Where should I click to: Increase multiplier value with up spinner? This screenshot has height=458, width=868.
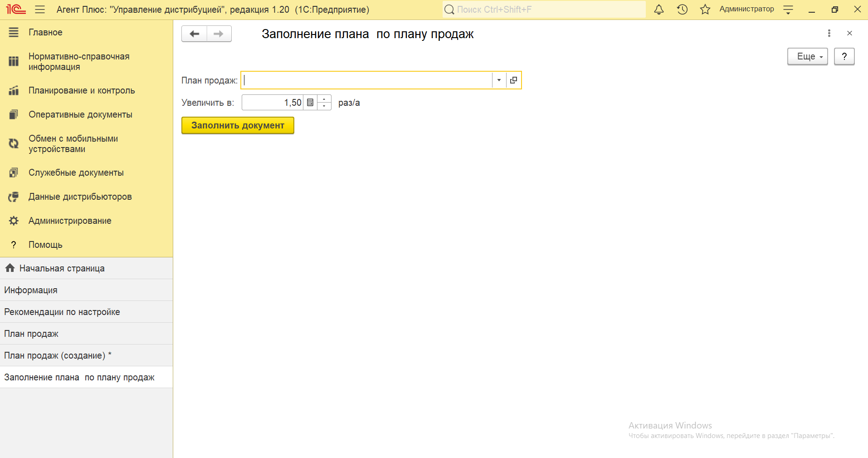tap(324, 99)
